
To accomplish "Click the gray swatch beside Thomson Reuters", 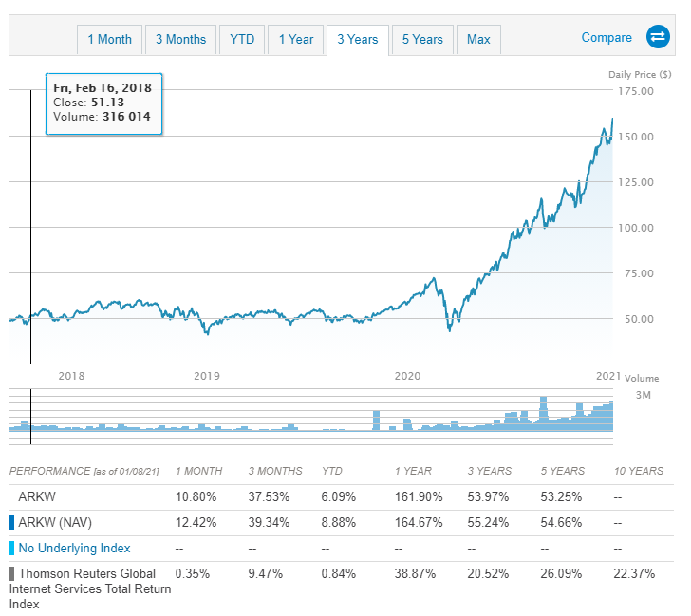I will pos(12,573).
